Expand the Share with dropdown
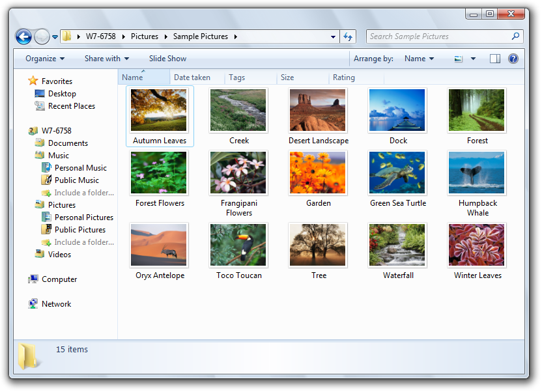Image resolution: width=542 pixels, height=392 pixels. 107,59
